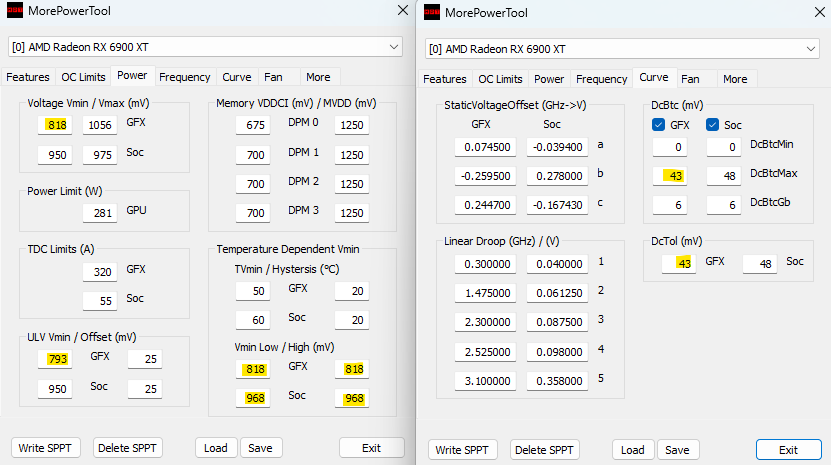
Task: Open GPU selector dropdown in right window
Action: [622, 49]
